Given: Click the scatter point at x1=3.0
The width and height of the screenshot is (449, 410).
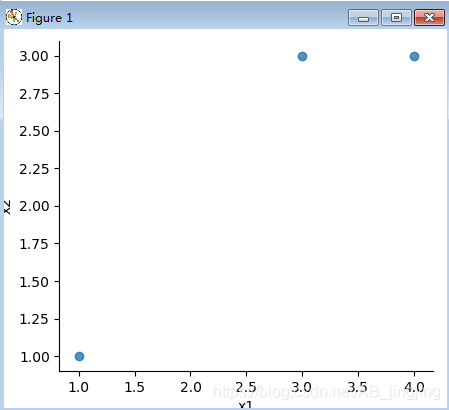Looking at the screenshot, I should 302,56.
